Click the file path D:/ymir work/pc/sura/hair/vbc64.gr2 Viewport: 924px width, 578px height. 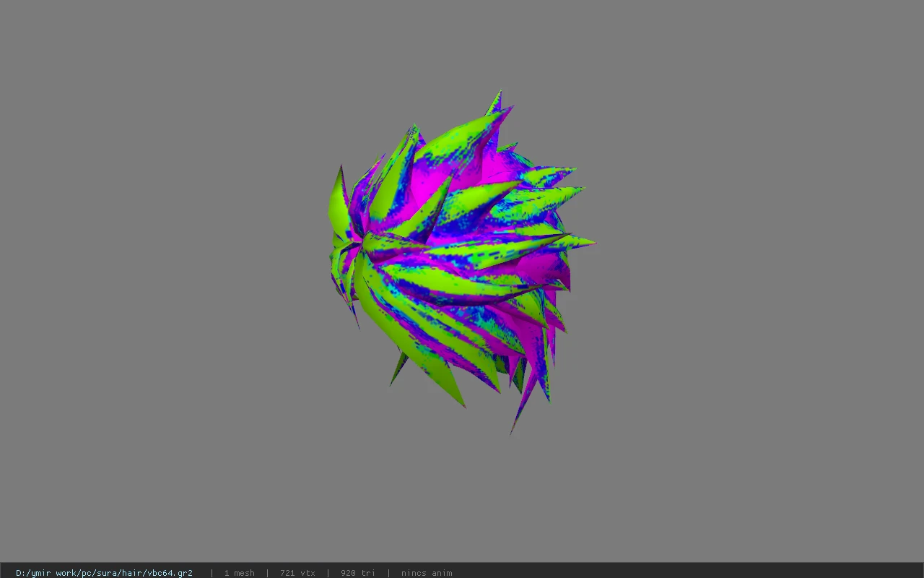tap(104, 573)
